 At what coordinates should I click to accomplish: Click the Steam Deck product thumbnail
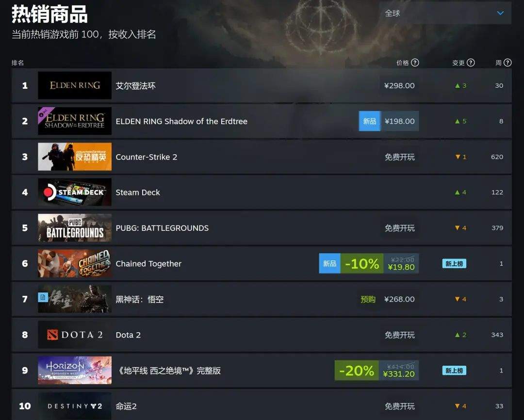(75, 192)
